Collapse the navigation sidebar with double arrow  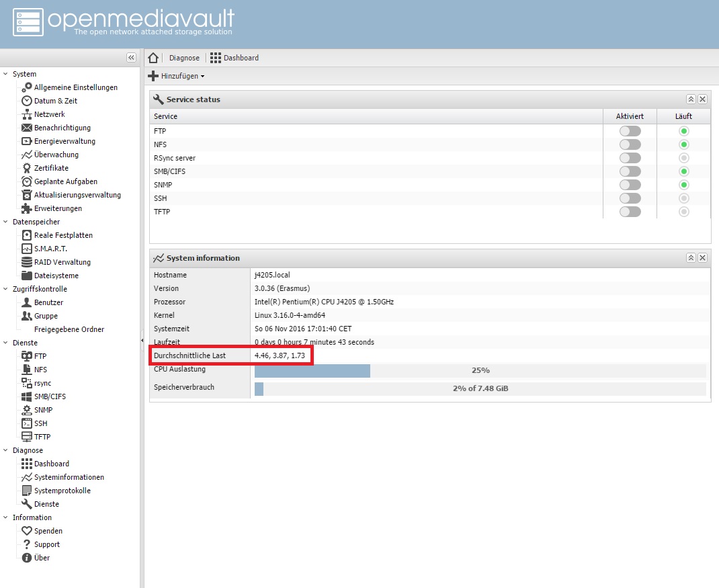[x=131, y=57]
